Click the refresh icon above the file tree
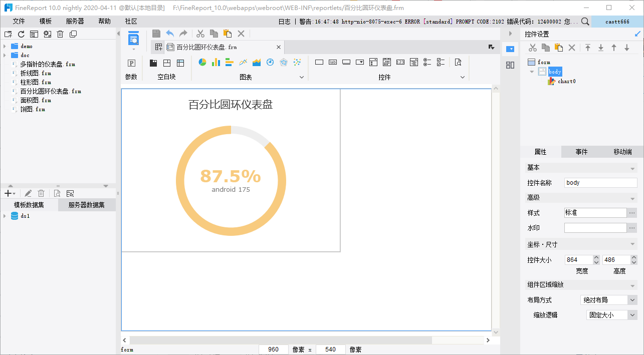 pyautogui.click(x=21, y=34)
